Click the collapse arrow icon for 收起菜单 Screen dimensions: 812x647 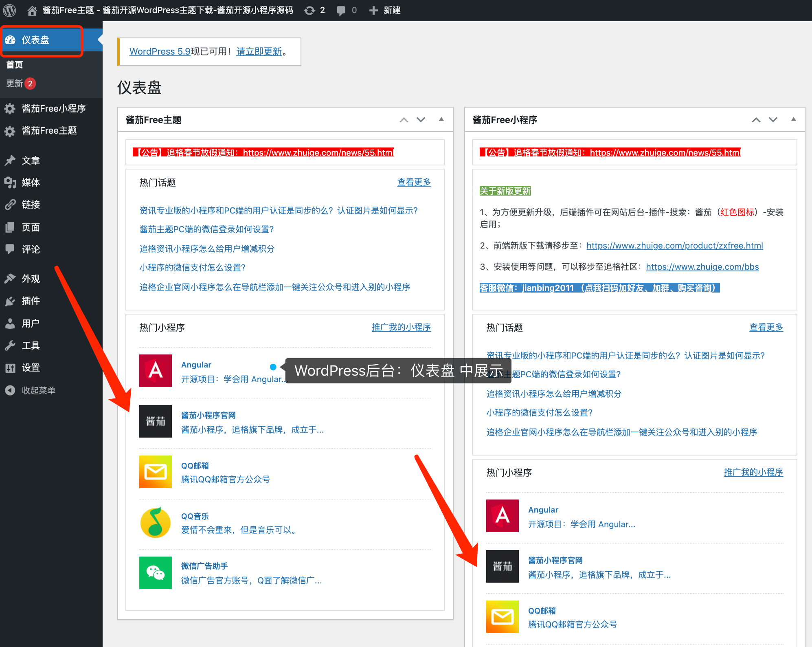(x=10, y=390)
